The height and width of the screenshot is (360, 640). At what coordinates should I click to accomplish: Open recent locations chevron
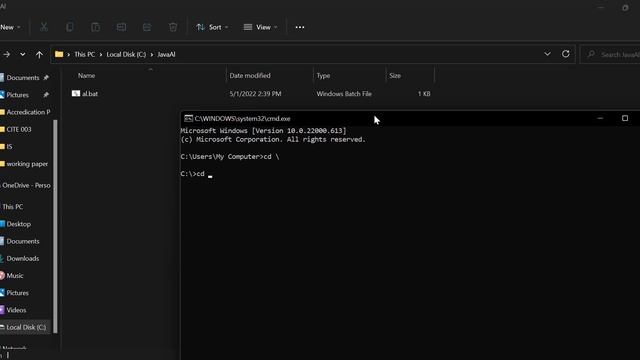(x=22, y=54)
